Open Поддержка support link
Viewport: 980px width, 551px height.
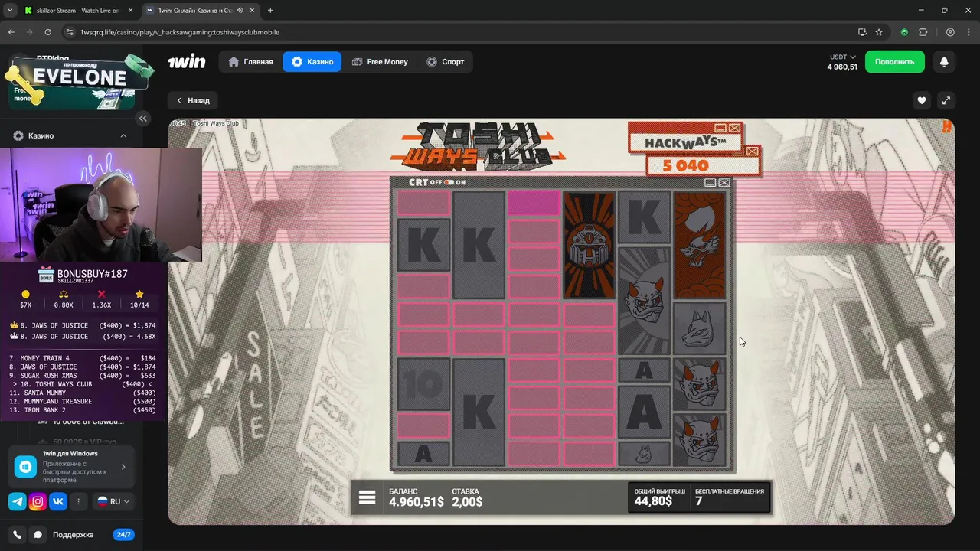(x=73, y=535)
